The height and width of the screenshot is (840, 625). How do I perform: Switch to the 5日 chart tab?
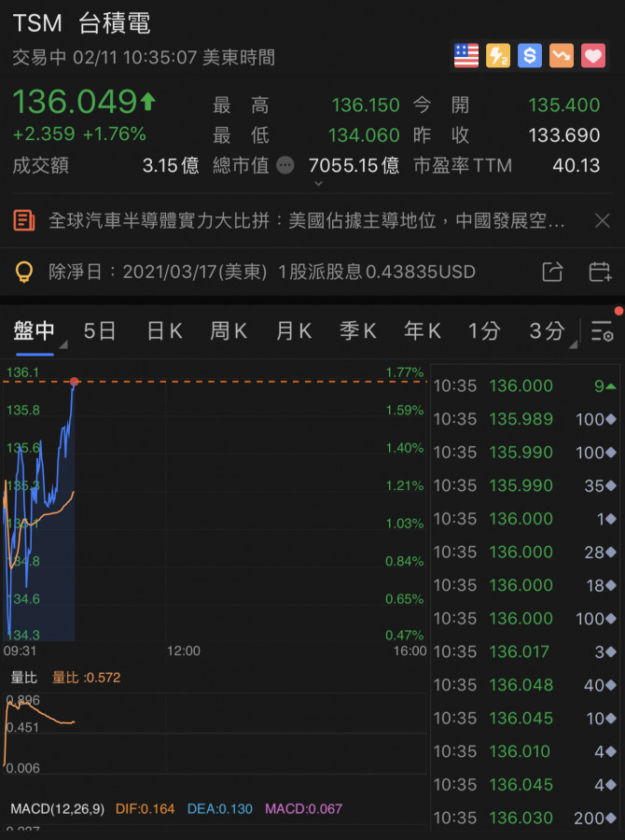100,331
